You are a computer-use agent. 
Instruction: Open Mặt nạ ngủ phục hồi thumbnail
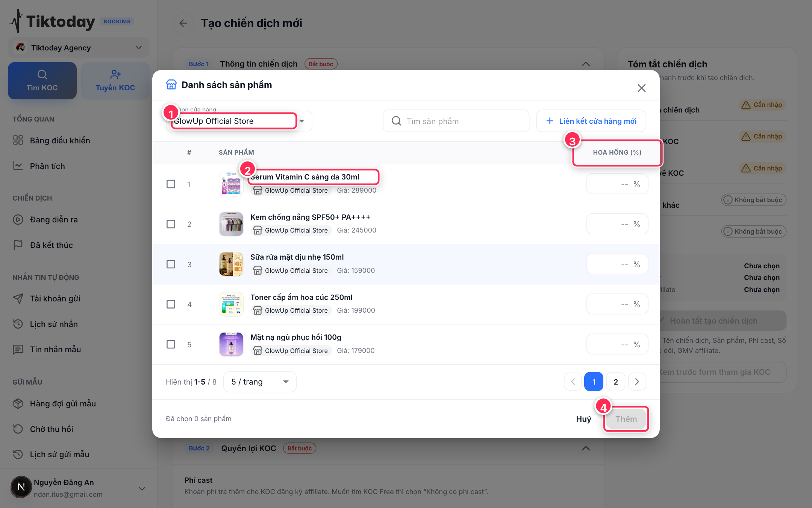click(x=231, y=344)
